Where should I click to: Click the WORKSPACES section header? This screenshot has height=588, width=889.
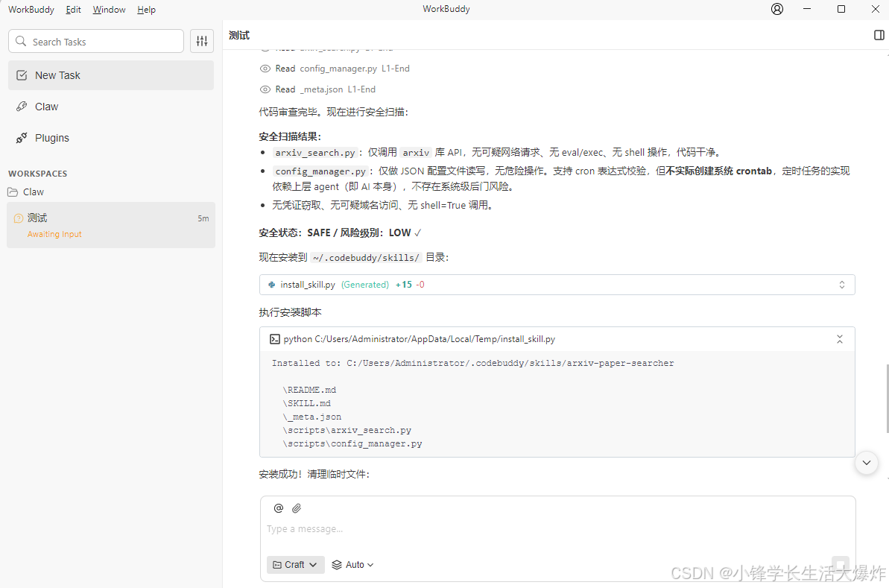(x=37, y=174)
